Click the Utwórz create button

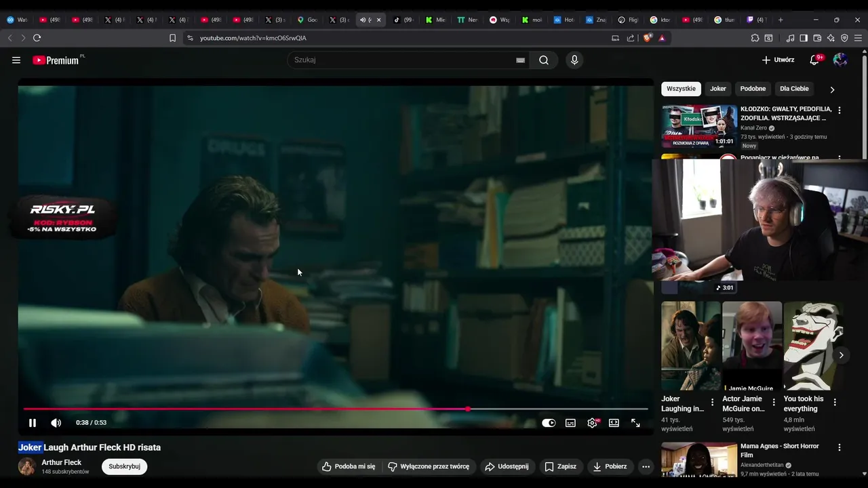tap(778, 60)
